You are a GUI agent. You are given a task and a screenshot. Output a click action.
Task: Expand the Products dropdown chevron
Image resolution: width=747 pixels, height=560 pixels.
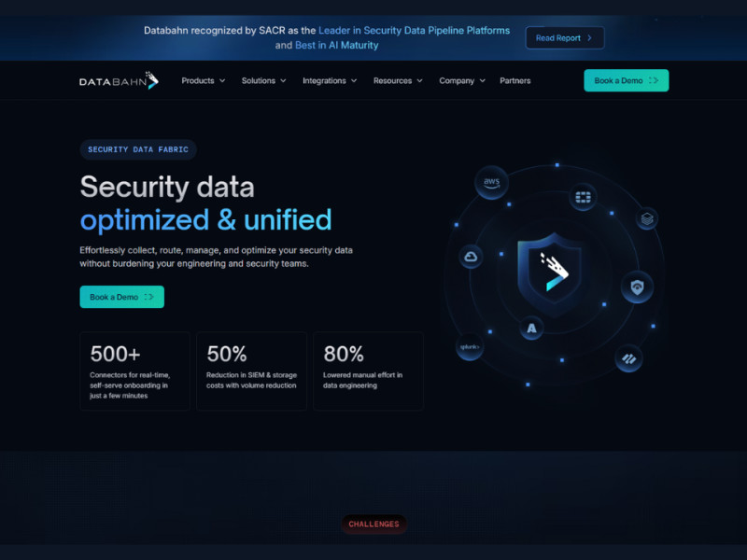(222, 81)
